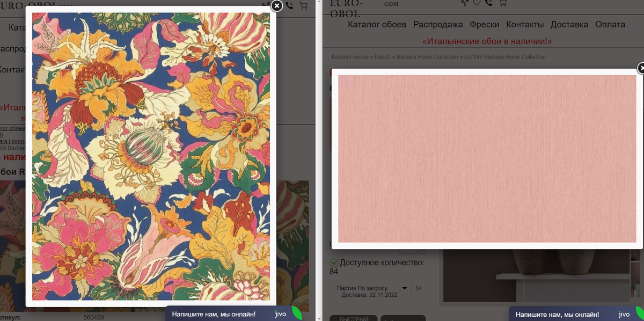Click the 84 quantity field beside batch dropdown
Viewport: 644px width, 321px height.
(419, 289)
